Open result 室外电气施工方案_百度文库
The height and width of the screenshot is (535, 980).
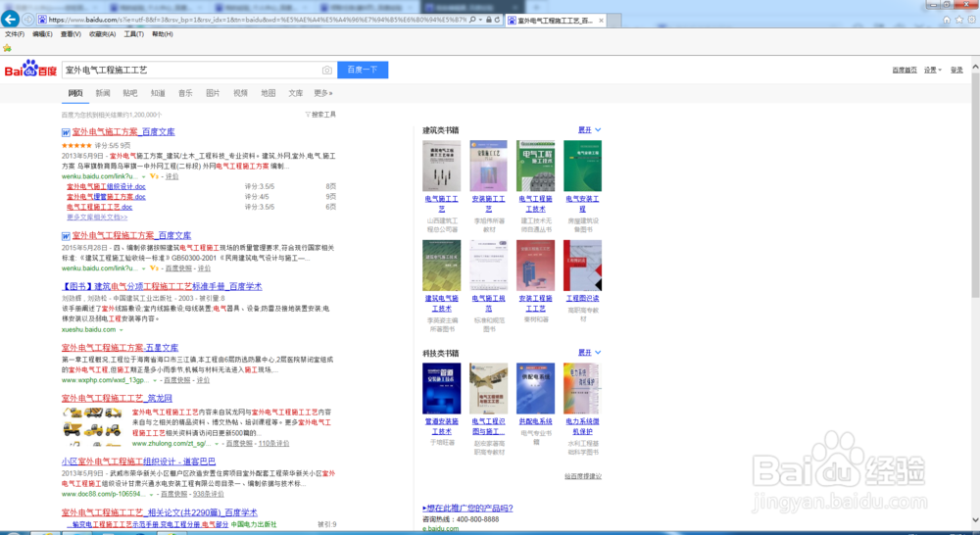pyautogui.click(x=123, y=132)
